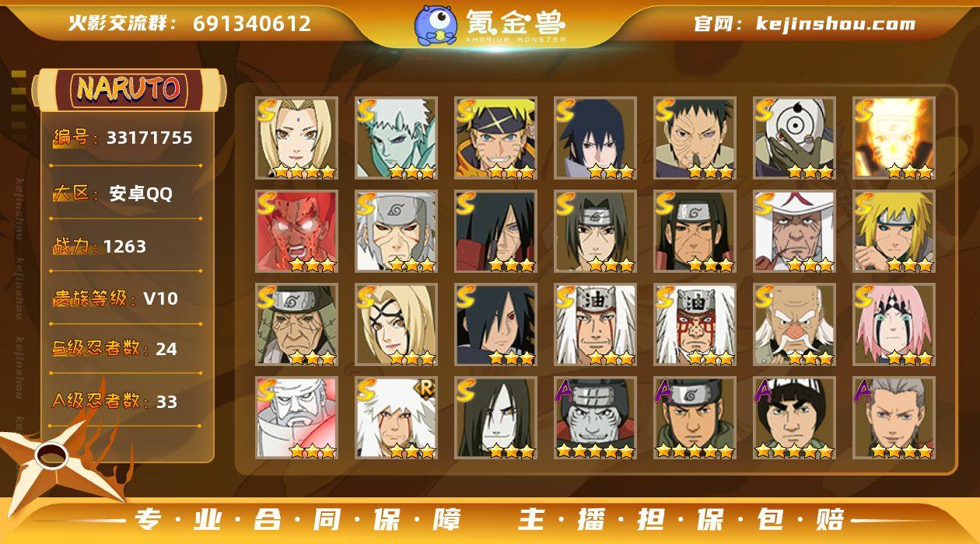Viewport: 980px width, 544px height.
Task: Select the Third Hokage portrait in the white hat
Action: pyautogui.click(x=794, y=232)
